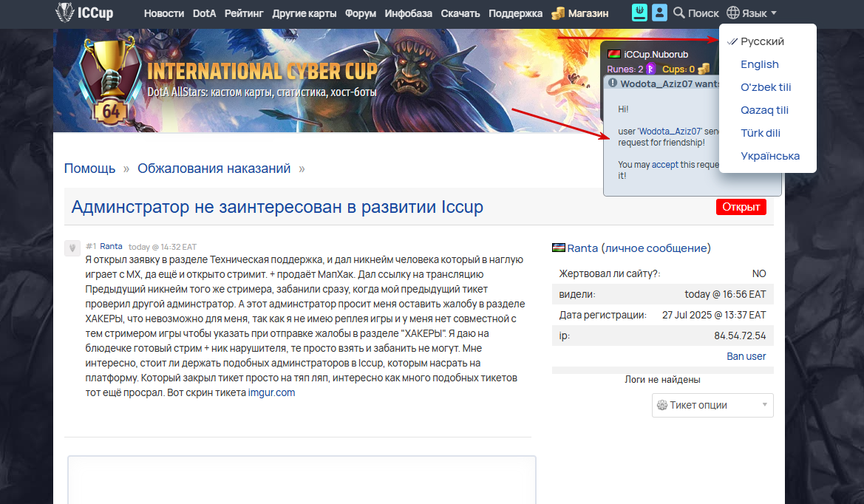
Task: Click the arrow of Тикет опции dropdown
Action: point(765,405)
